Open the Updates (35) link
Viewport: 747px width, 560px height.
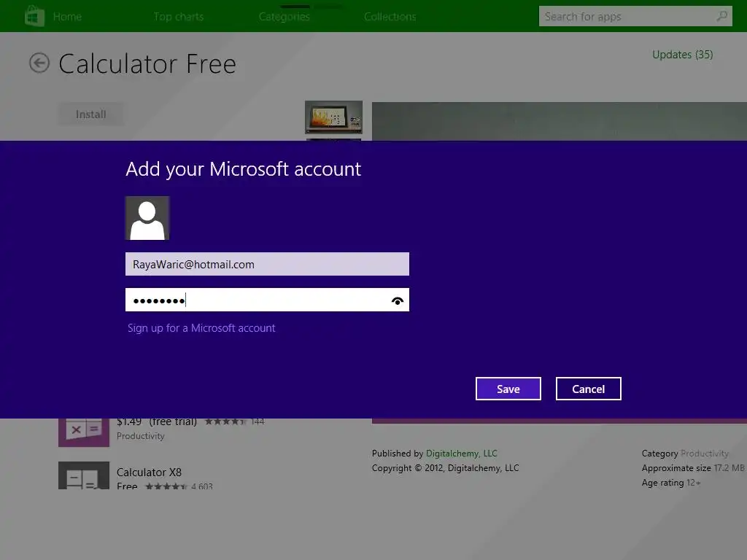tap(682, 55)
